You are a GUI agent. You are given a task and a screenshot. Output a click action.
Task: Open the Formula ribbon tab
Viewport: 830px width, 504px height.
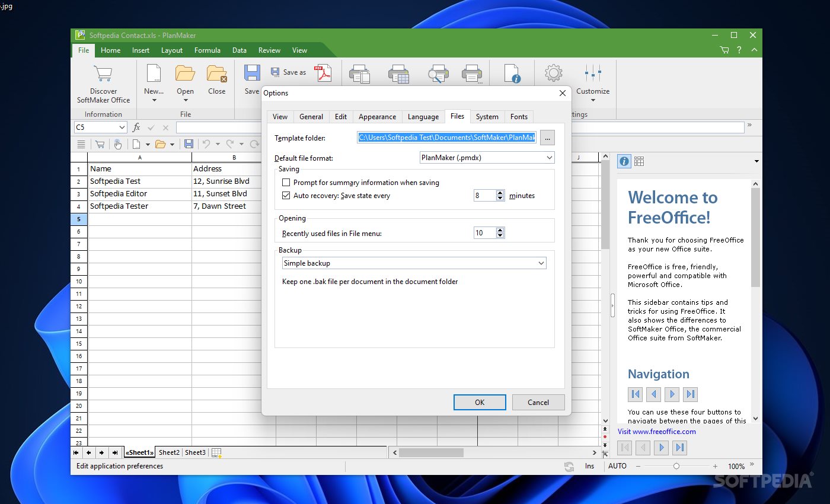pos(207,50)
